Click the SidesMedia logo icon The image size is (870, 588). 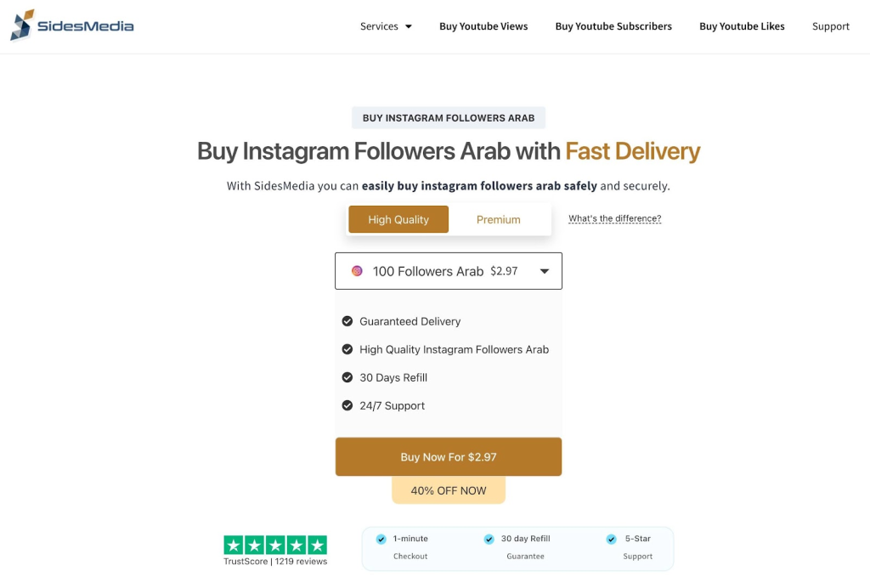click(x=23, y=25)
